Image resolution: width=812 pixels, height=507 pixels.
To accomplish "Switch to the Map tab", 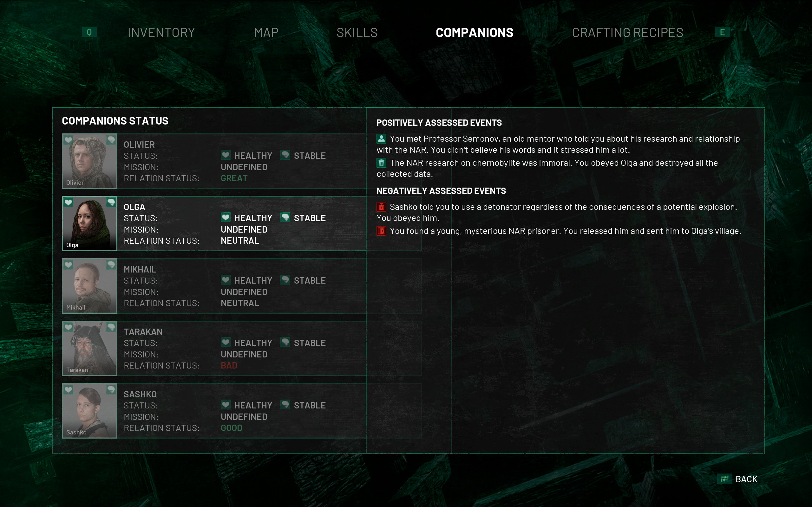I will click(x=266, y=33).
